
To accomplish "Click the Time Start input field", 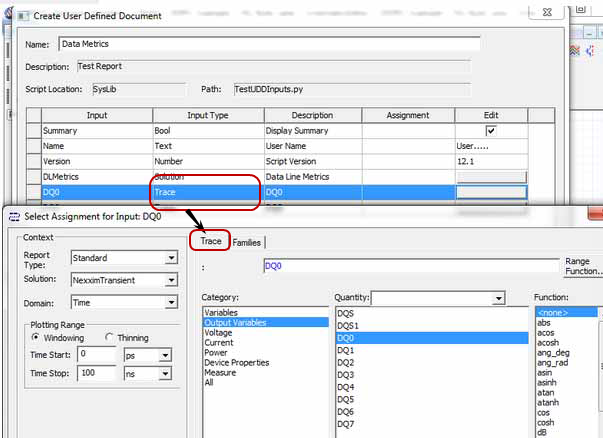I will (x=96, y=354).
